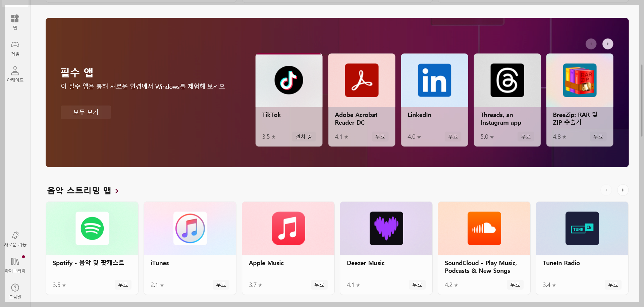Click 무료 on the Deezer Music card
The image size is (644, 307).
[x=417, y=285]
